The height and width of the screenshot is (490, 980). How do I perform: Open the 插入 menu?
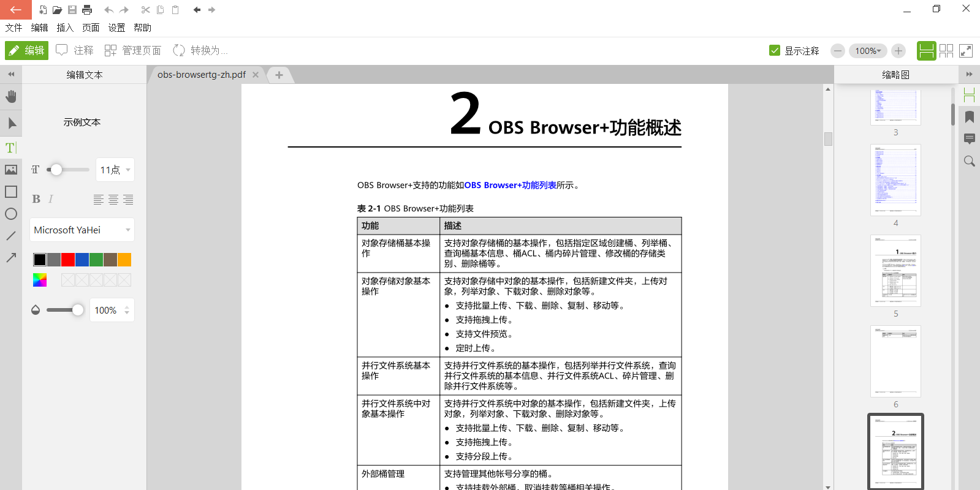(x=65, y=28)
